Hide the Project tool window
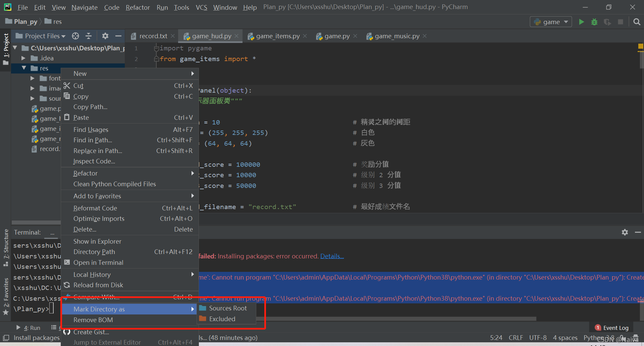This screenshot has height=346, width=644. [118, 36]
